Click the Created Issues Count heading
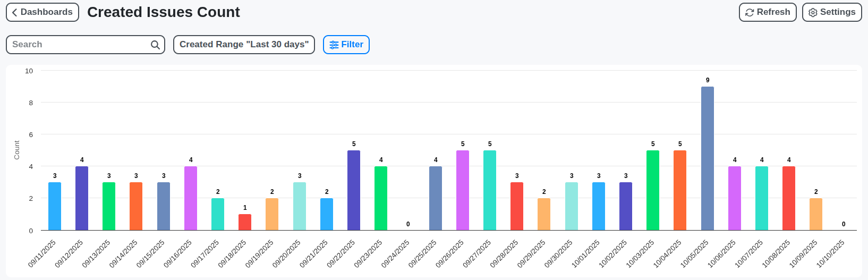Image resolution: width=868 pixels, height=280 pixels. pyautogui.click(x=164, y=12)
